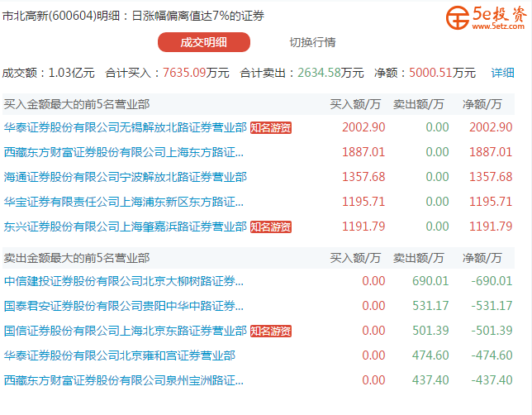Viewport: 532px width, 415px height.
Task: Click 知名游资 badge beside 华泰证券无锡解放北路
Action: pyautogui.click(x=271, y=127)
